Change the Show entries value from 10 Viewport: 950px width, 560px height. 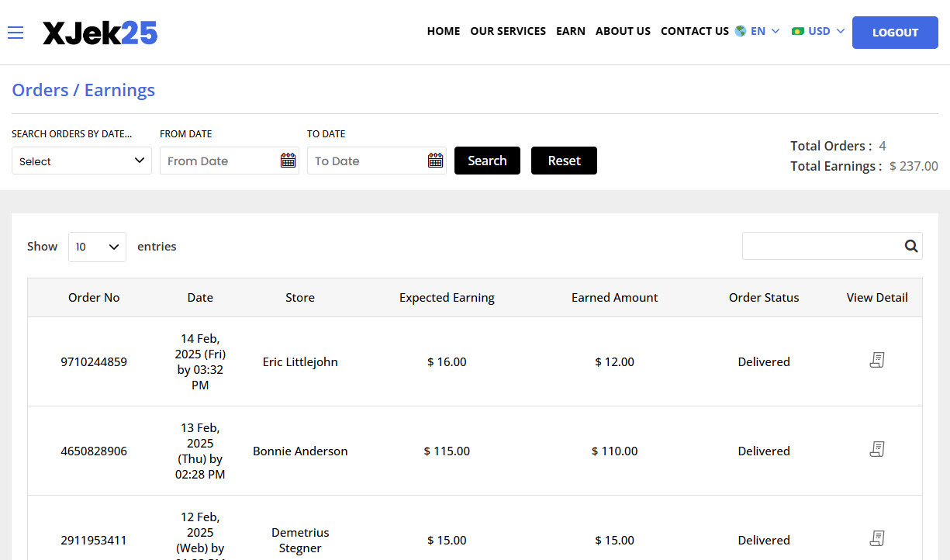tap(96, 246)
